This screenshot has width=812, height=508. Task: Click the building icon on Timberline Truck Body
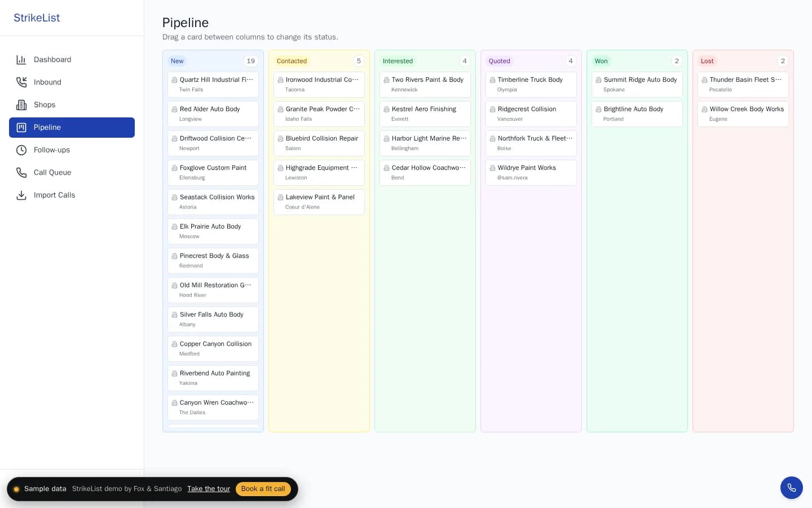point(492,80)
